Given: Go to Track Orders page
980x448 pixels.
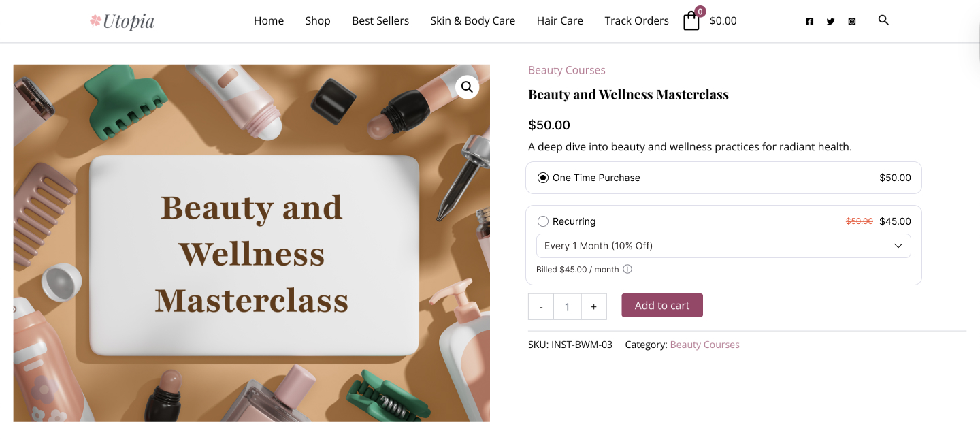Looking at the screenshot, I should pos(636,20).
